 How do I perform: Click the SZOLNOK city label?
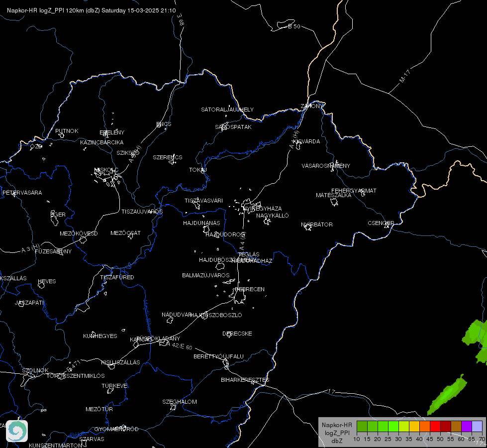pos(35,370)
